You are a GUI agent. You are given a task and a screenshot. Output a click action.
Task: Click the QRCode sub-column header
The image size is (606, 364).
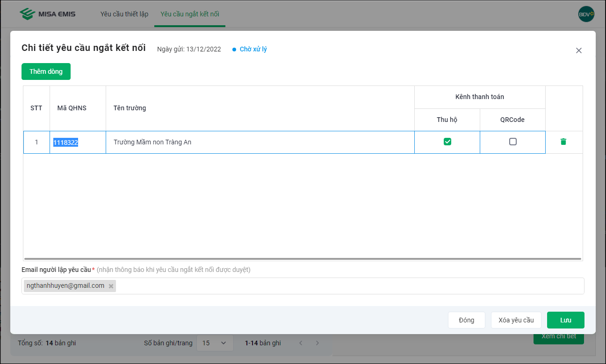[512, 120]
